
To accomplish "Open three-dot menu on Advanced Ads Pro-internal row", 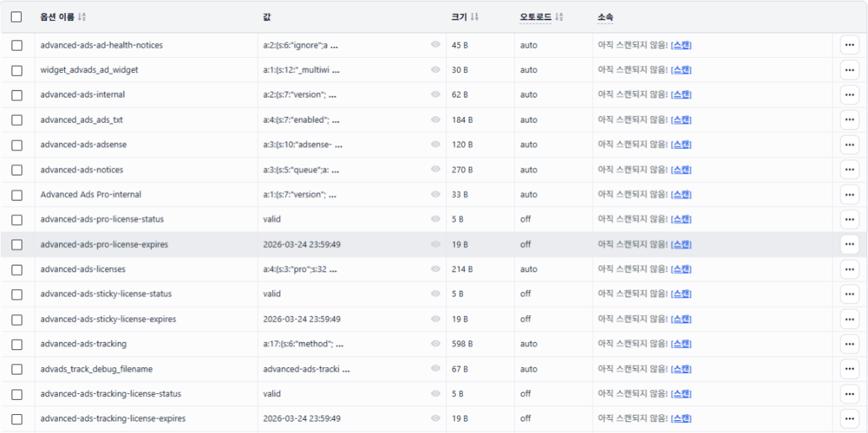I will 849,194.
